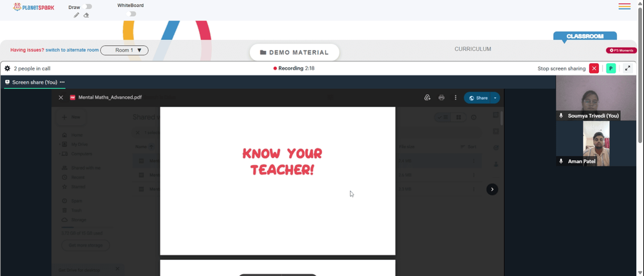Open the Classroom tab
This screenshot has width=644, height=276.
click(x=585, y=36)
